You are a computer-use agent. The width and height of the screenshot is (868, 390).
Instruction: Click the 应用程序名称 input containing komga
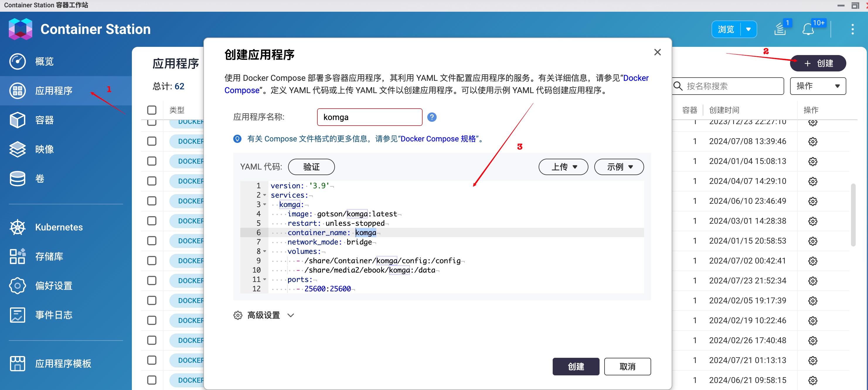(x=370, y=117)
